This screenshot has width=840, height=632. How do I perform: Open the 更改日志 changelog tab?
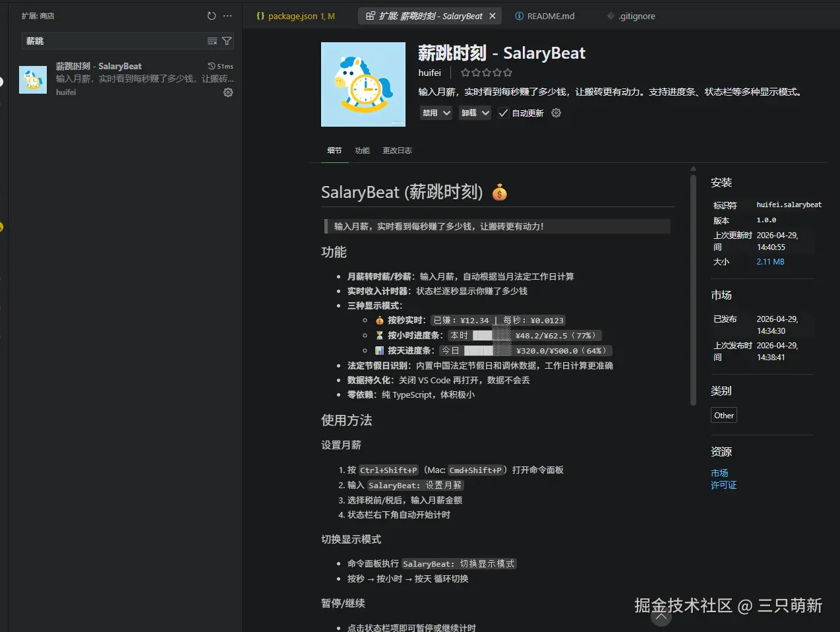pyautogui.click(x=397, y=150)
